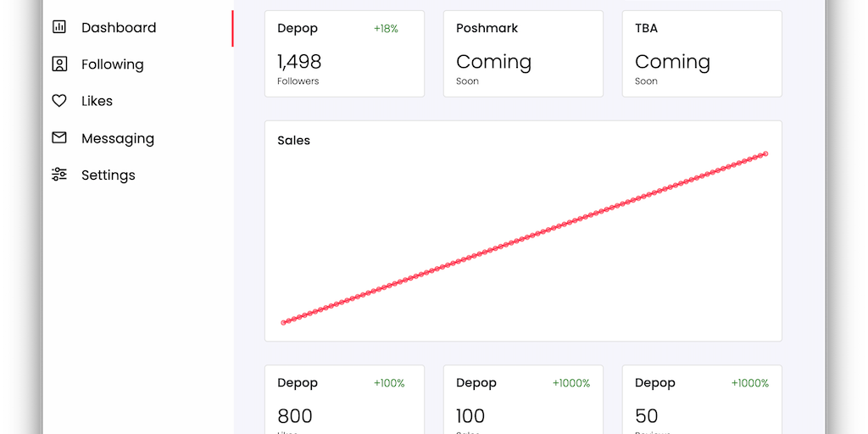Open the Dashboard menu item
The width and height of the screenshot is (868, 434).
pos(119,28)
